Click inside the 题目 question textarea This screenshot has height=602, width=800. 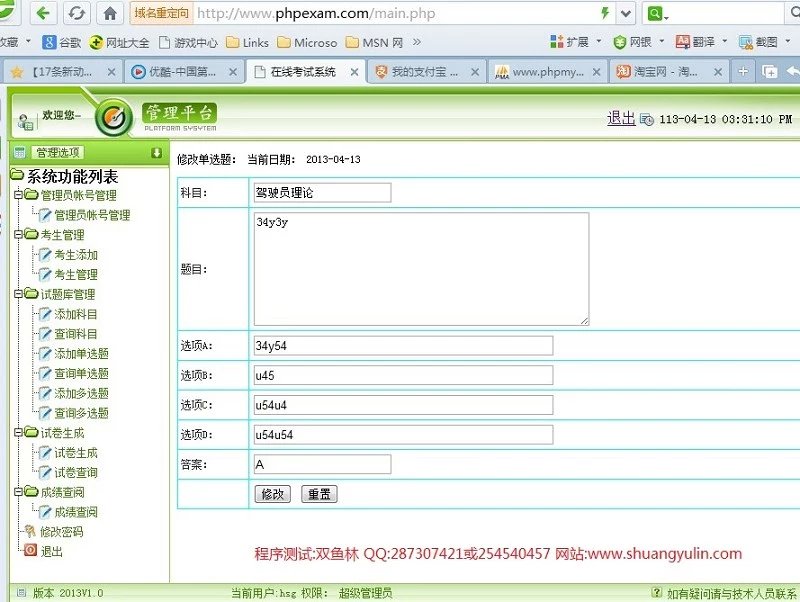tap(421, 269)
